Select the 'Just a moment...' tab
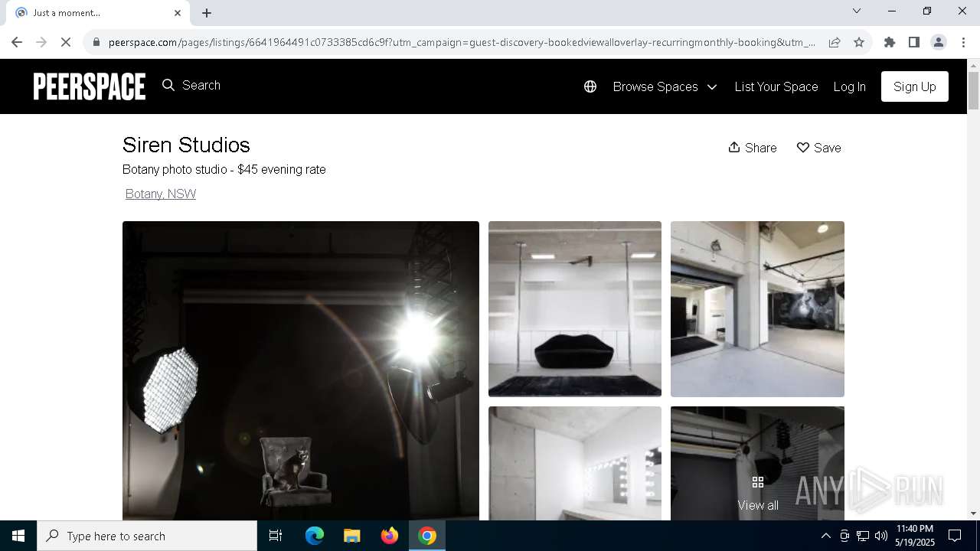Screen dimensions: 980x551 pos(97,12)
